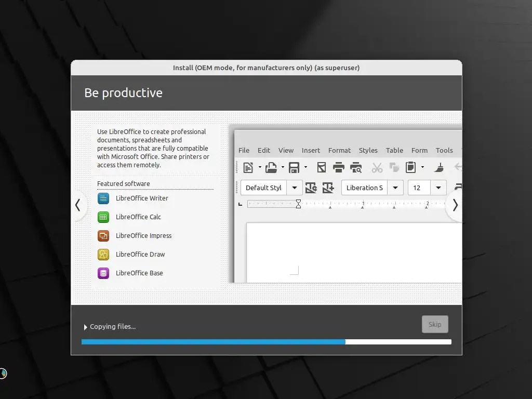Click the 'Featured software' heading
This screenshot has height=399, width=532.
click(x=124, y=183)
